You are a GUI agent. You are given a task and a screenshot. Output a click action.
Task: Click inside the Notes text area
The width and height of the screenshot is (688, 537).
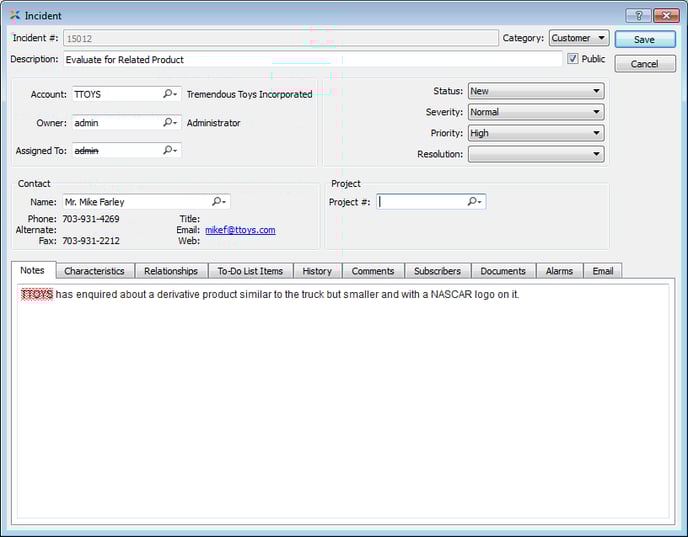tap(343, 401)
